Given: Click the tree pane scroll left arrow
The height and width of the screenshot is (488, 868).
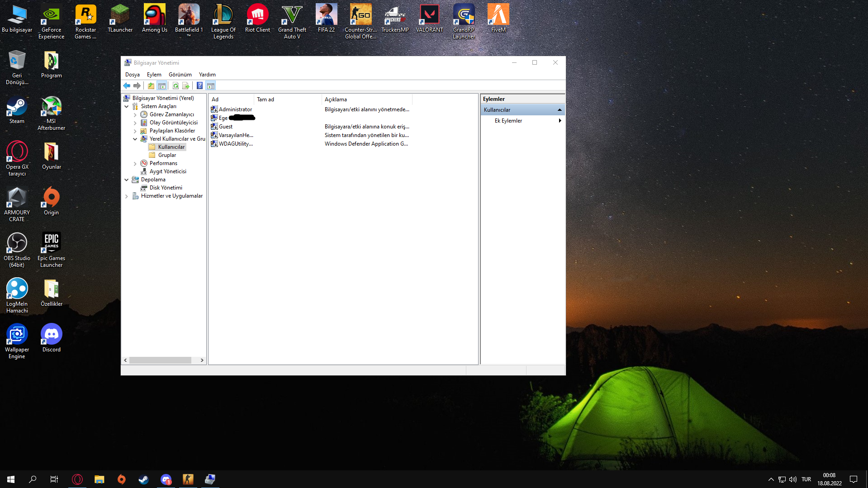Looking at the screenshot, I should pyautogui.click(x=125, y=360).
